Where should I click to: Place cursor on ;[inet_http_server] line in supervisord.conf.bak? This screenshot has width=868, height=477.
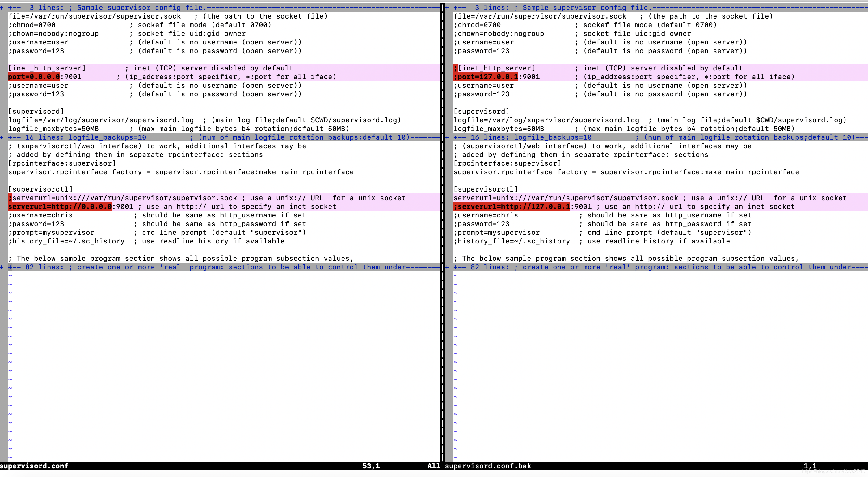coord(660,68)
